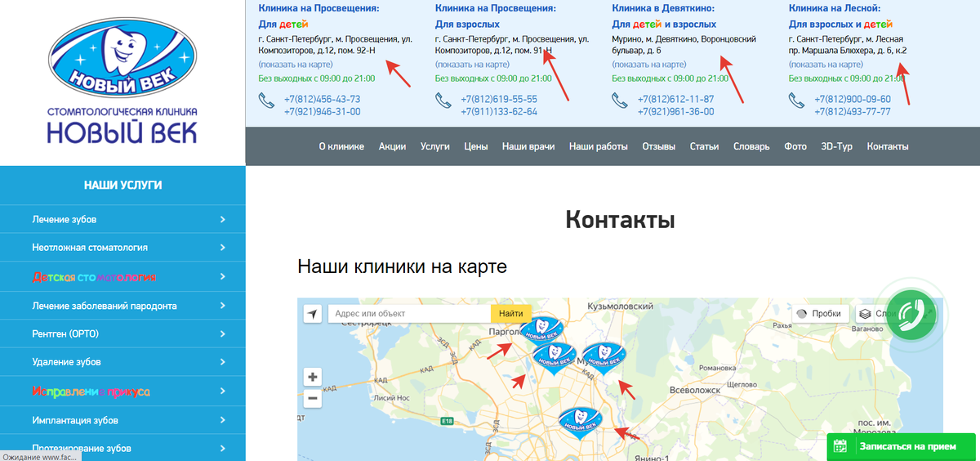
Task: Click the Адрес или объект search field
Action: tap(409, 314)
